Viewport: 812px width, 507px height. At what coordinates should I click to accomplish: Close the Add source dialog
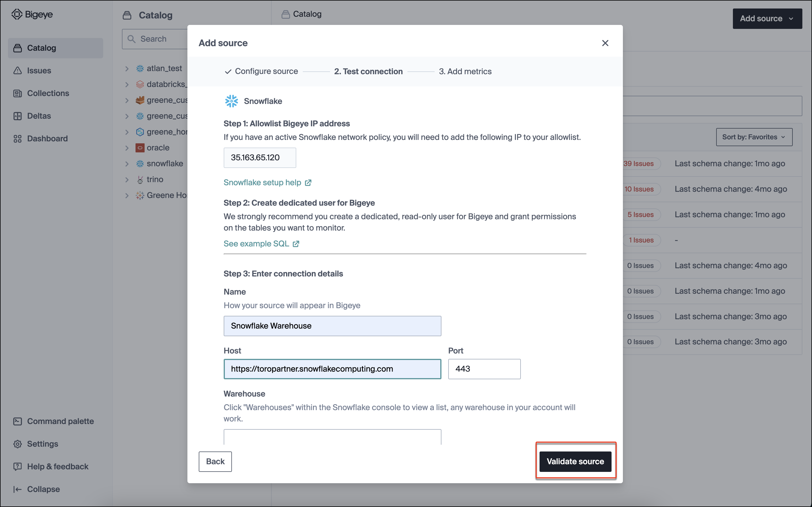click(x=605, y=43)
